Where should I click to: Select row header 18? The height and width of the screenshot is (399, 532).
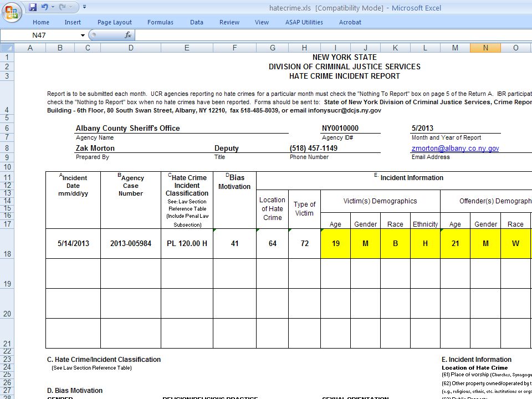pos(7,244)
